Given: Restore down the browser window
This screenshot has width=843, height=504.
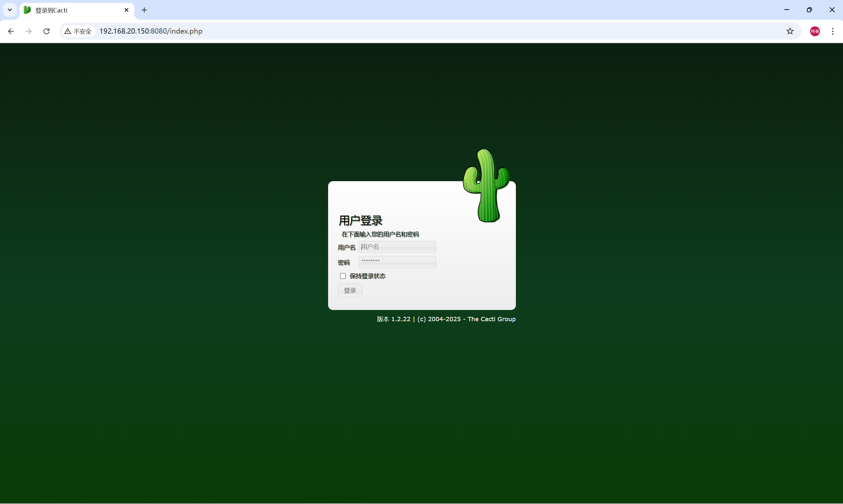Looking at the screenshot, I should click(809, 10).
